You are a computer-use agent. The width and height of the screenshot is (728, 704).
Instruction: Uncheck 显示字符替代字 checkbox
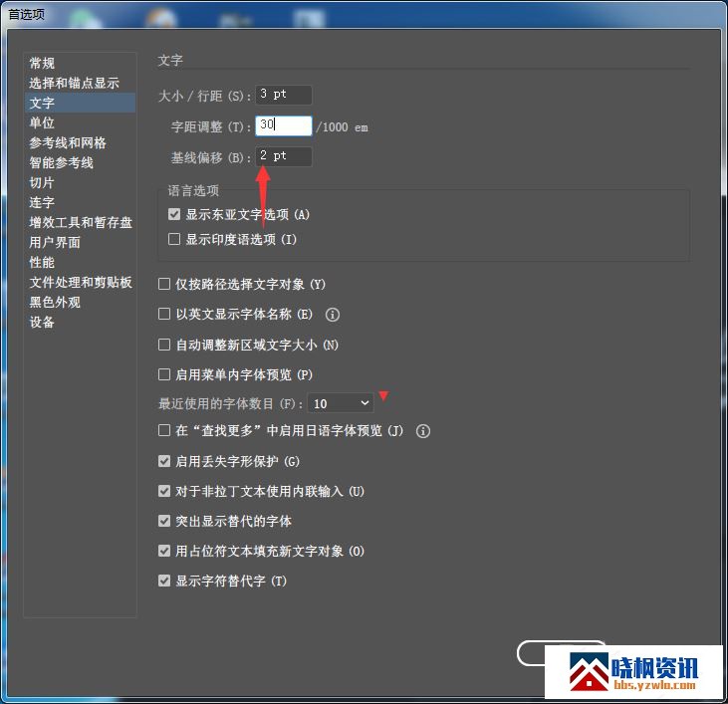(164, 581)
